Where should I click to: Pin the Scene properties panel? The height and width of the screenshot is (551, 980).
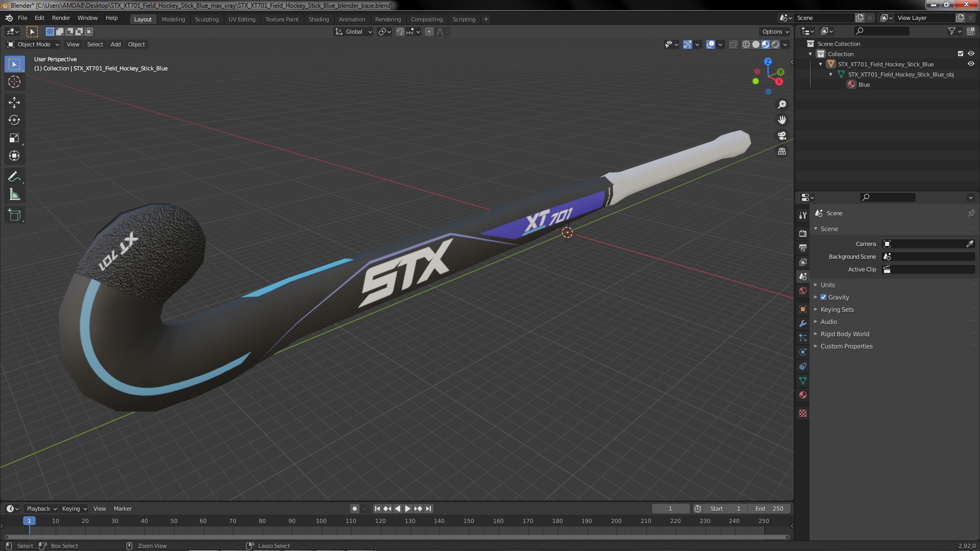click(971, 213)
